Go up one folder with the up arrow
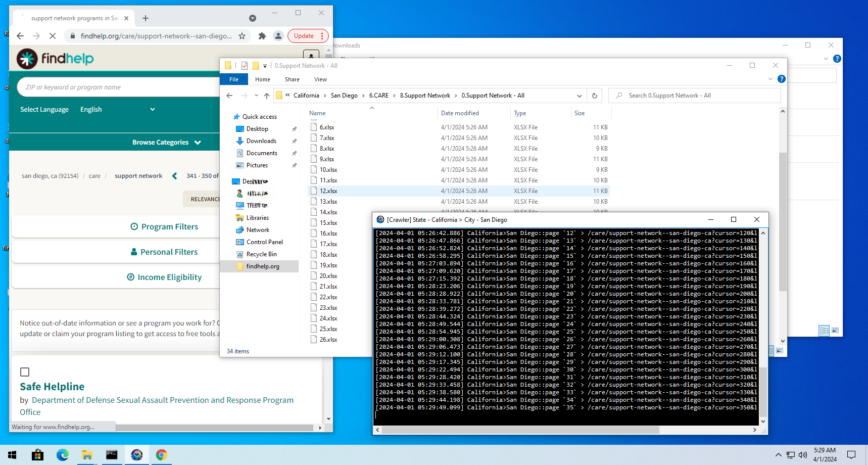The width and height of the screenshot is (868, 465). (x=267, y=96)
